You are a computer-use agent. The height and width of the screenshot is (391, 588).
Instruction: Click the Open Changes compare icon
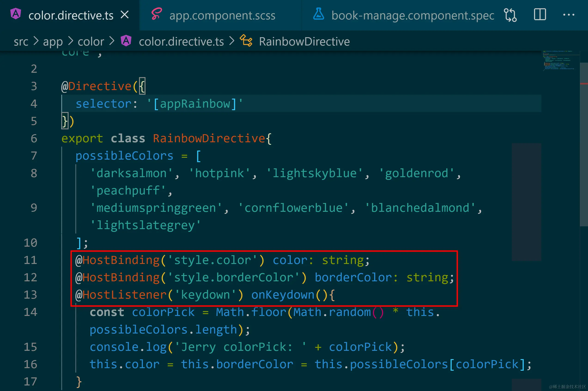[x=510, y=15]
